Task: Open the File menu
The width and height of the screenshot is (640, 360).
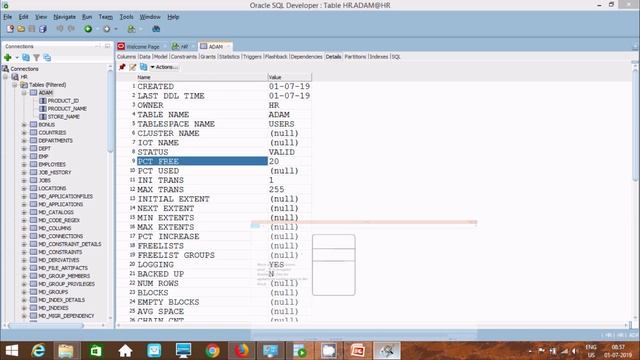Action: 7,17
